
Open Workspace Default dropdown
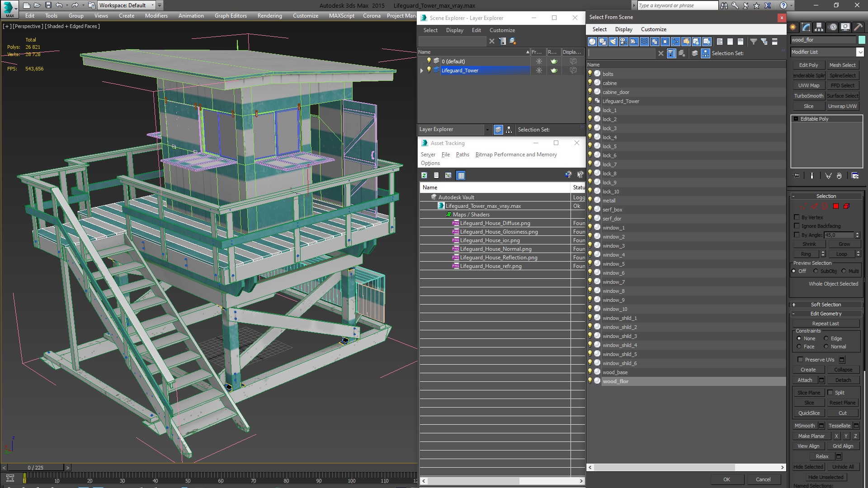[x=126, y=5]
